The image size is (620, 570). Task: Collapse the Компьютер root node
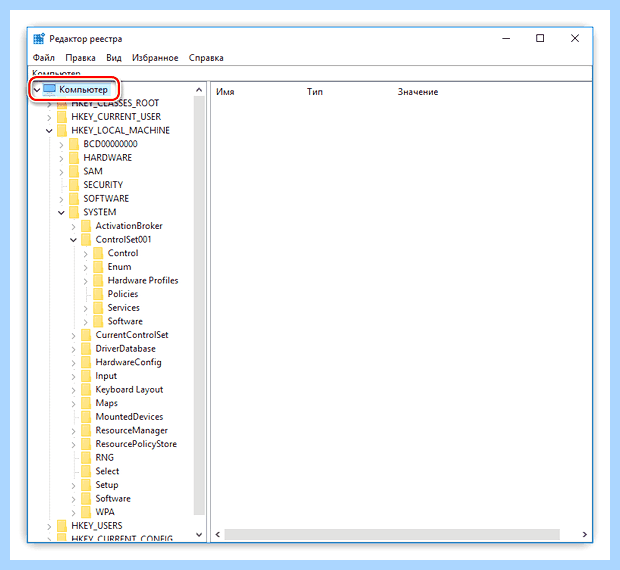37,90
